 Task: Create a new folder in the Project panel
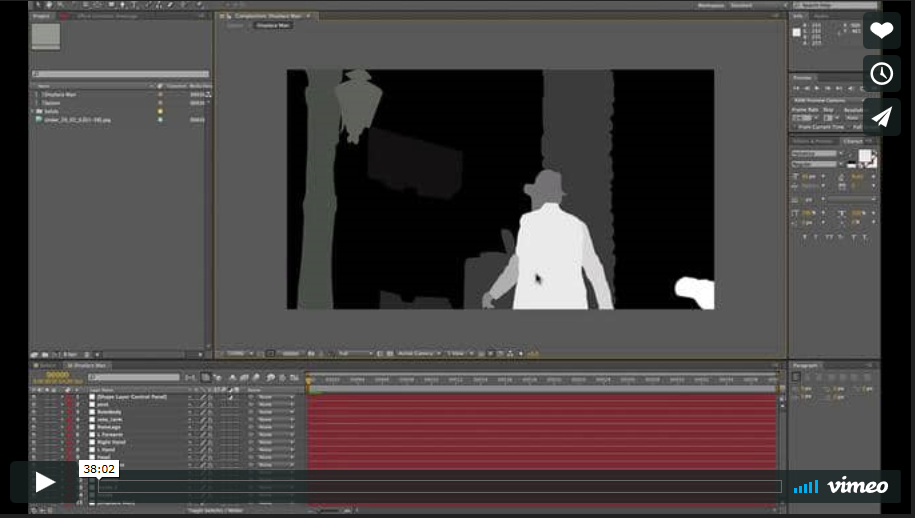(x=45, y=355)
